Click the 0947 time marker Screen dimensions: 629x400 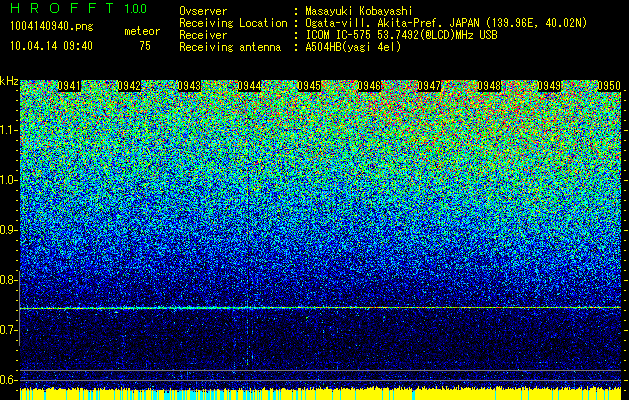(x=429, y=86)
